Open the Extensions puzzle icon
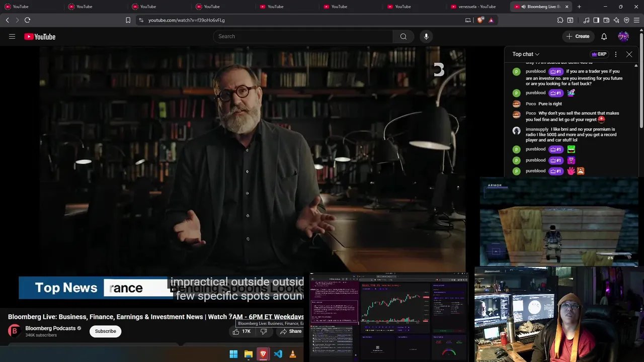The height and width of the screenshot is (362, 644). (x=560, y=20)
